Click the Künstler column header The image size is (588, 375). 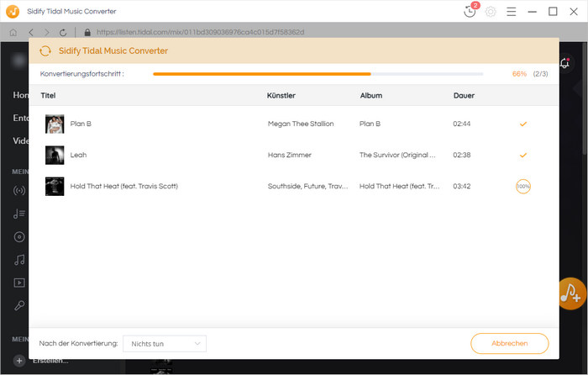click(x=281, y=95)
